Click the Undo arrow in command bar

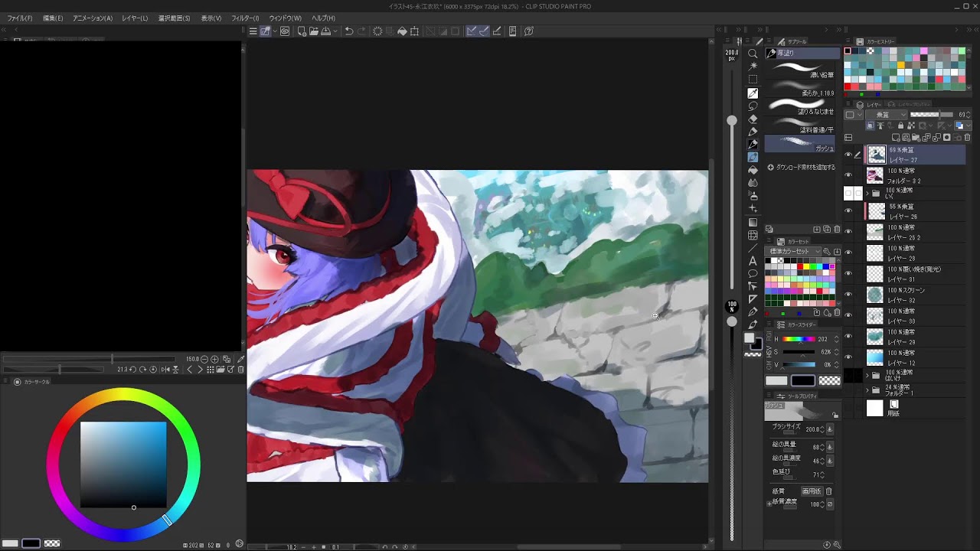coord(349,31)
